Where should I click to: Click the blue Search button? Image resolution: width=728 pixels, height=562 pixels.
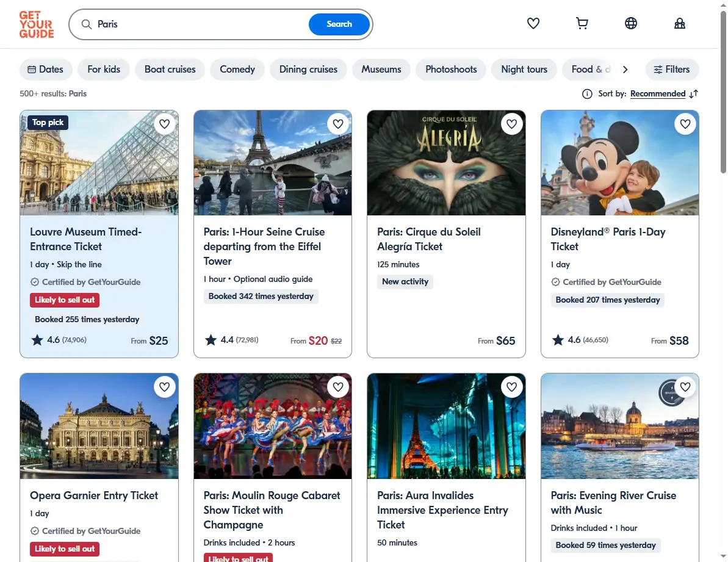tap(339, 24)
